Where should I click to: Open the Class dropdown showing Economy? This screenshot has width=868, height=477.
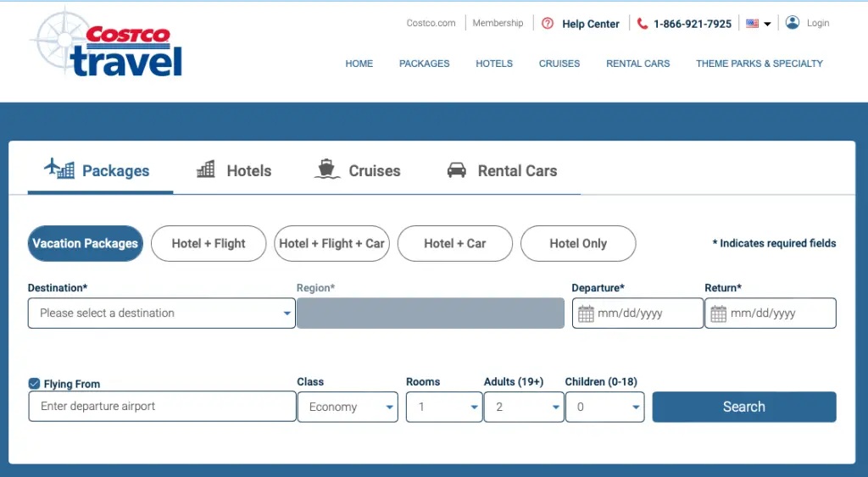(x=348, y=407)
